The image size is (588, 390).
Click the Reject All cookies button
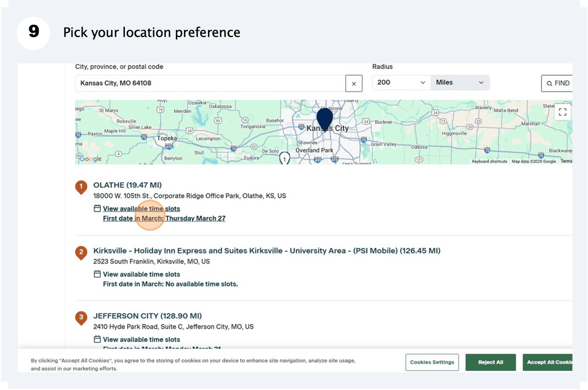pyautogui.click(x=490, y=362)
